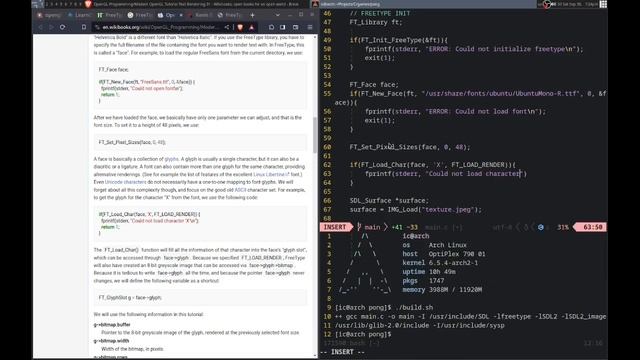Image resolution: width=640 pixels, height=360 pixels.
Task: Click the browser page vertical scrollbar
Action: 315,135
